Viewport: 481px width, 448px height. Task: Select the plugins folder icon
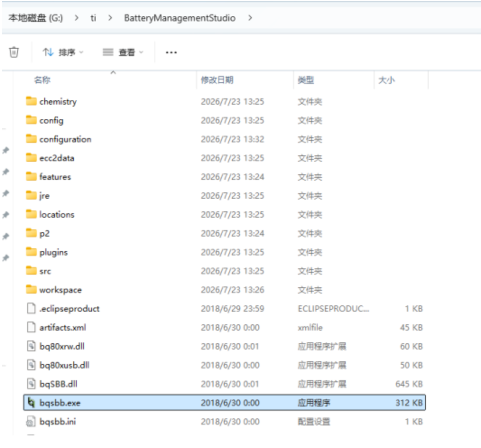[31, 252]
